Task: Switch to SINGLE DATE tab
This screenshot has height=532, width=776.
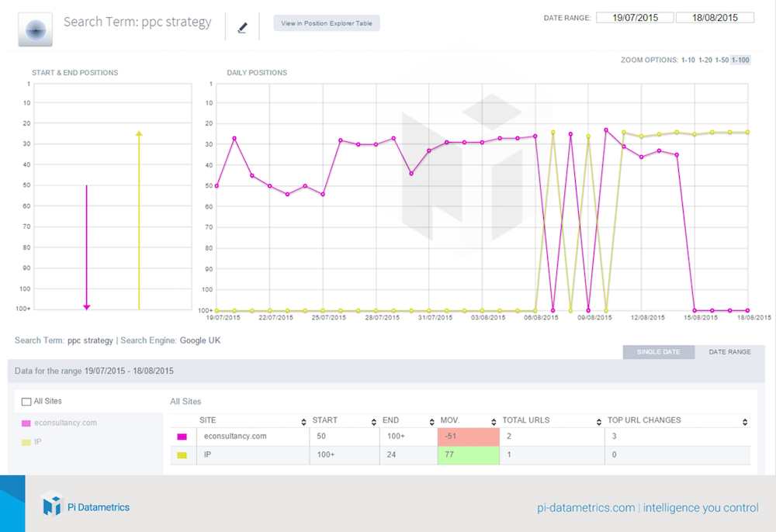Action: click(659, 352)
